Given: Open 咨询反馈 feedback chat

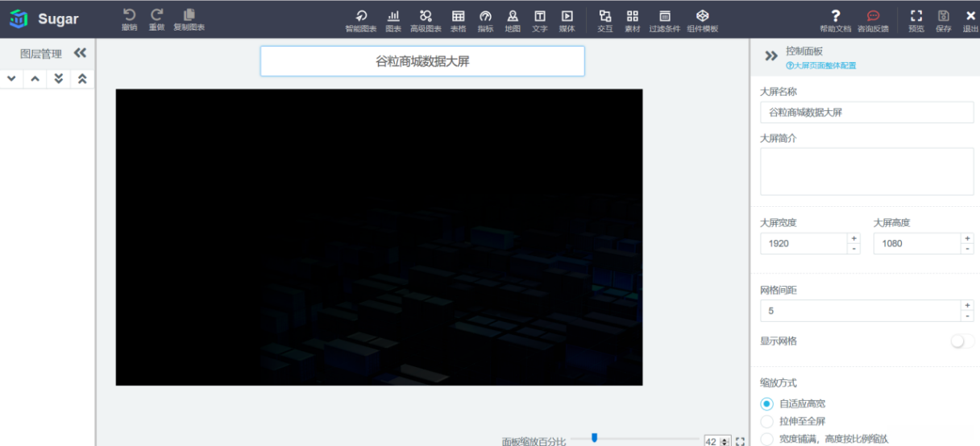Looking at the screenshot, I should [x=874, y=21].
